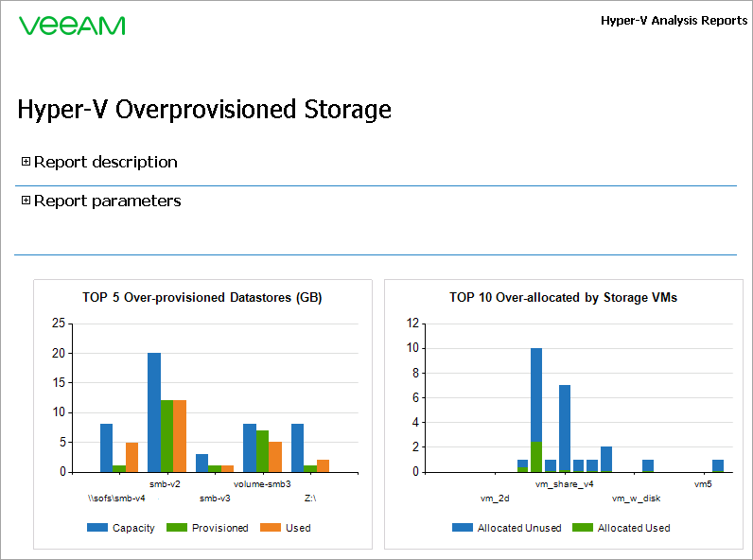
Task: Click the \\sofs\smb-v4 axis label
Action: pyautogui.click(x=116, y=499)
